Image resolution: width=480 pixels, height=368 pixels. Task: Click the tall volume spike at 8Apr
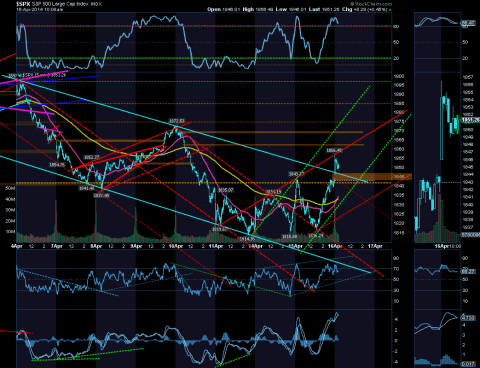[x=96, y=220]
